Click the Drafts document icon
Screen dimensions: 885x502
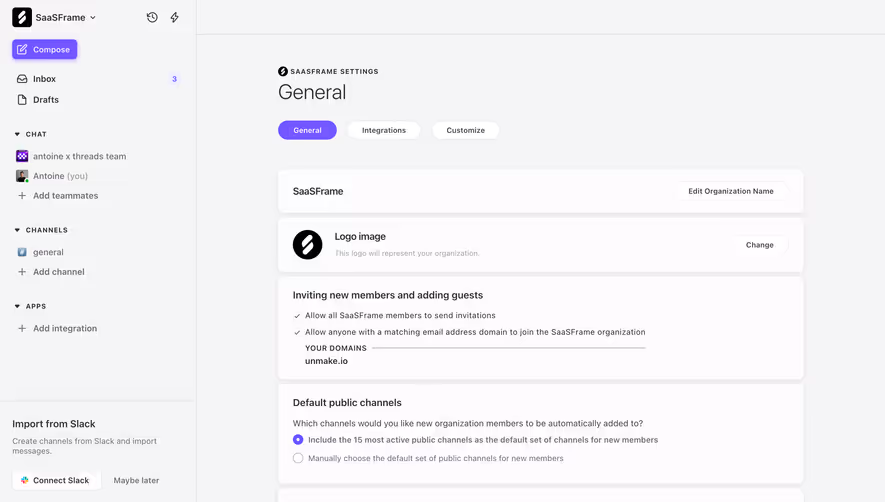click(22, 100)
